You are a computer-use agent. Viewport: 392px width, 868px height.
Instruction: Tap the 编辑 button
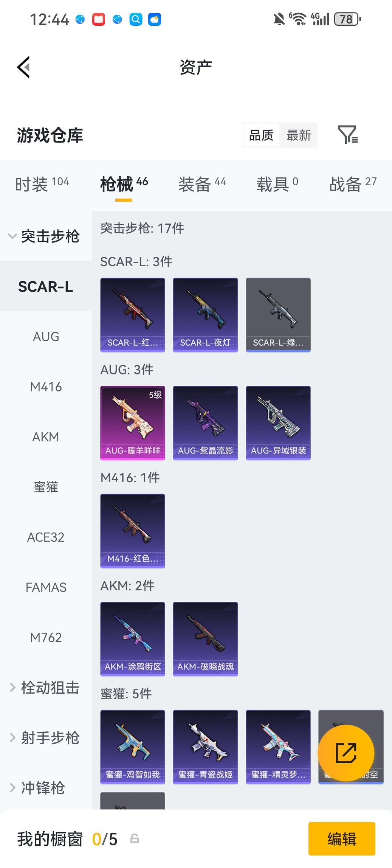tap(342, 839)
